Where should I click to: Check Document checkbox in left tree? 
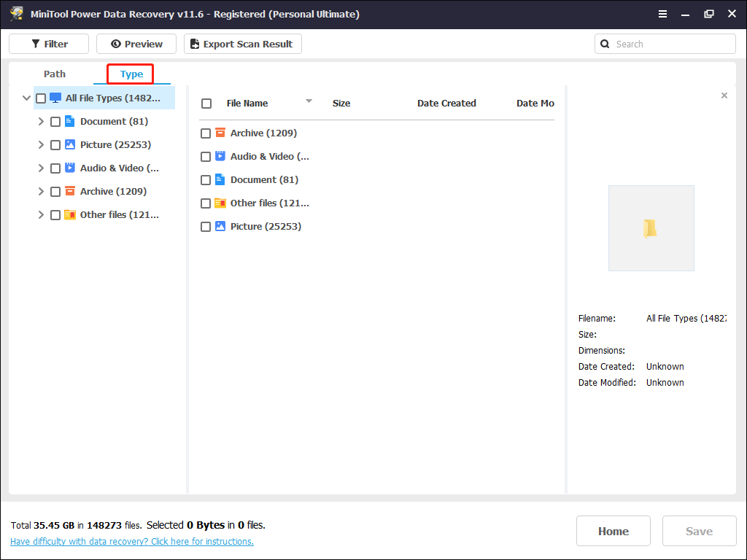point(55,122)
